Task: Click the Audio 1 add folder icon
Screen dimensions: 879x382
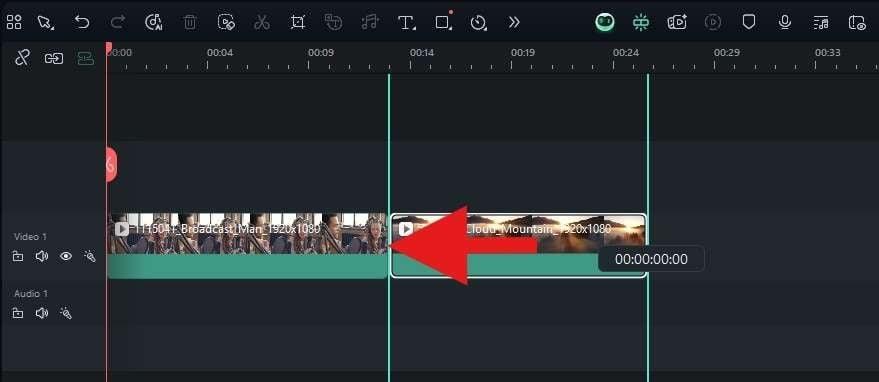Action: tap(18, 313)
